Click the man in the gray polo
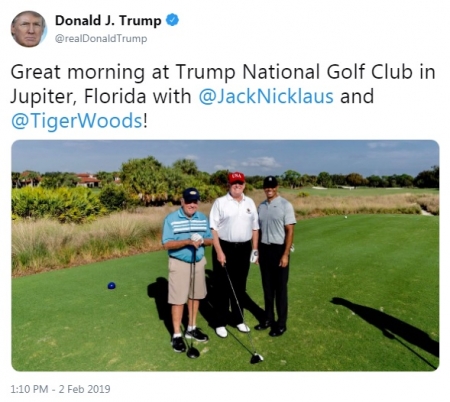 pyautogui.click(x=276, y=256)
